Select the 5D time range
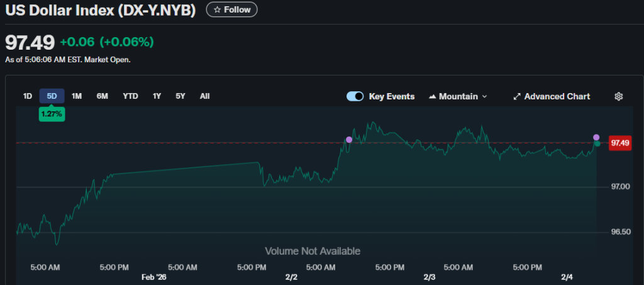The image size is (644, 285). 52,96
